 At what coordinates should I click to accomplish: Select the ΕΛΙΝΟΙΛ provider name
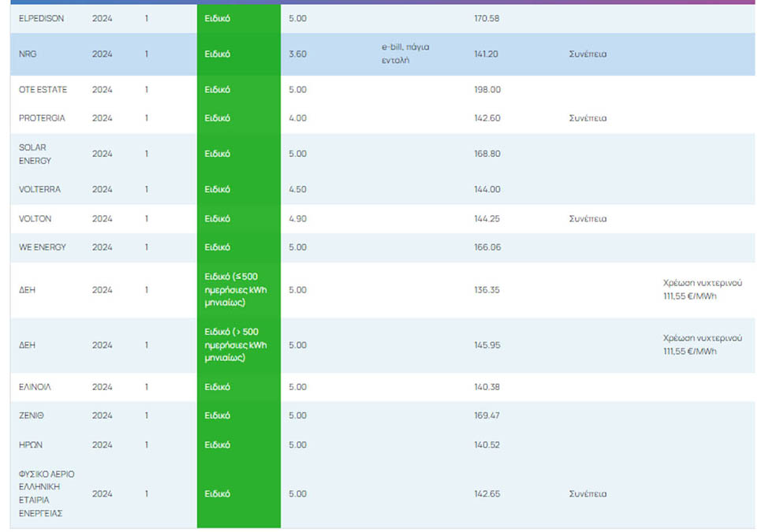[35, 387]
